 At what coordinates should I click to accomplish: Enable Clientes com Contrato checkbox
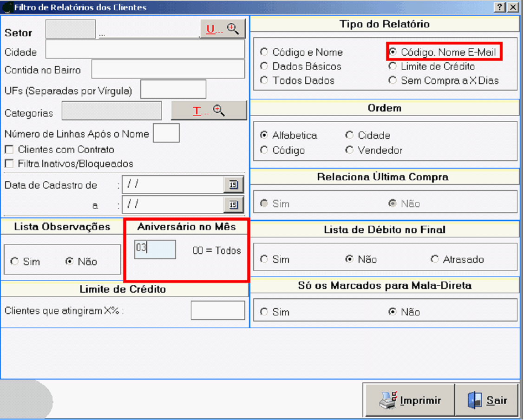click(x=9, y=150)
